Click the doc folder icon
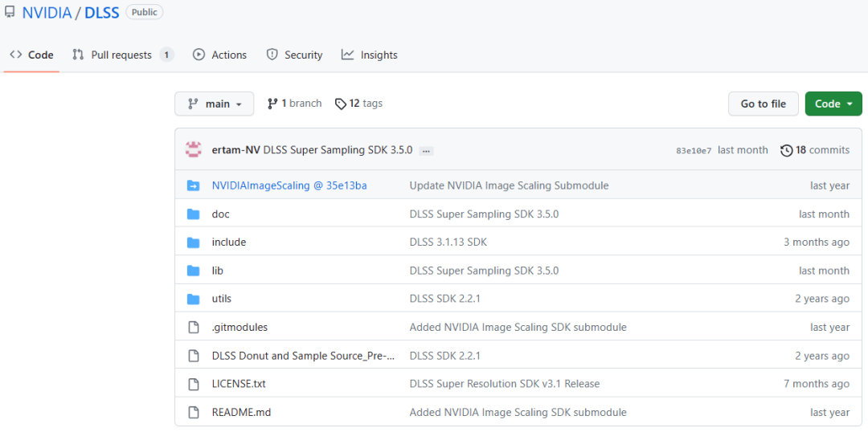This screenshot has width=868, height=432. click(x=193, y=214)
